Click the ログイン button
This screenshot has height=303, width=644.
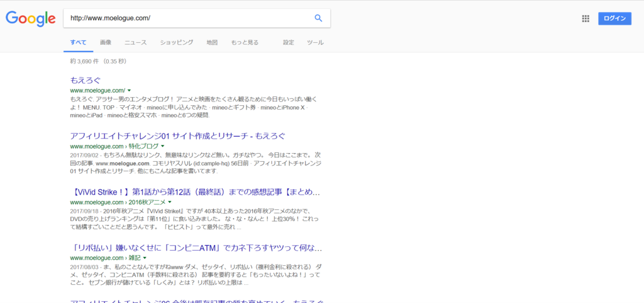(615, 18)
